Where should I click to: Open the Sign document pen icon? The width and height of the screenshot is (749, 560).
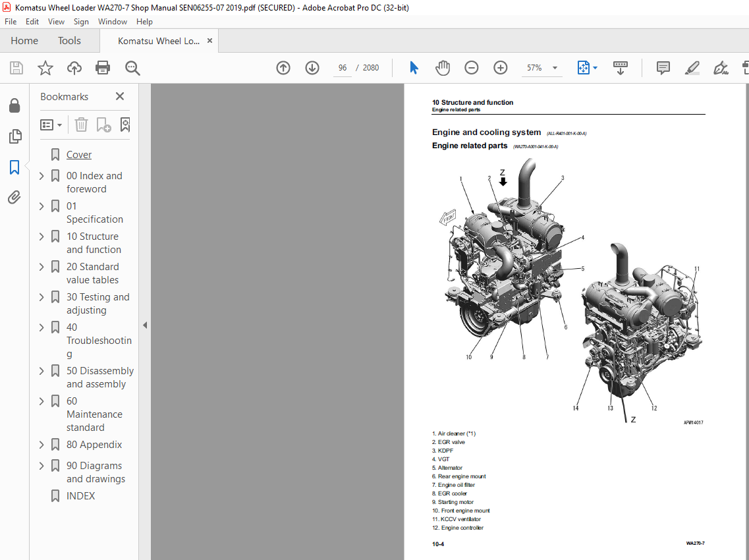point(720,68)
